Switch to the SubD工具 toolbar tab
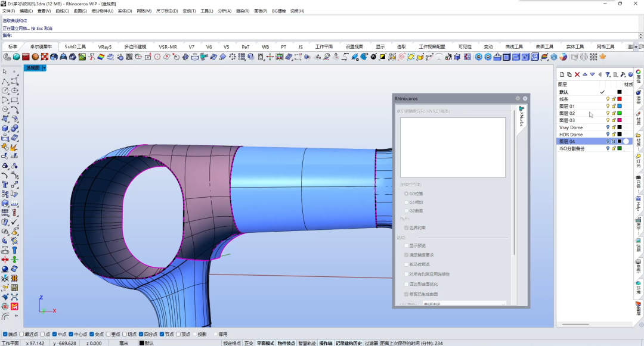Image resolution: width=644 pixels, height=346 pixels. point(75,46)
